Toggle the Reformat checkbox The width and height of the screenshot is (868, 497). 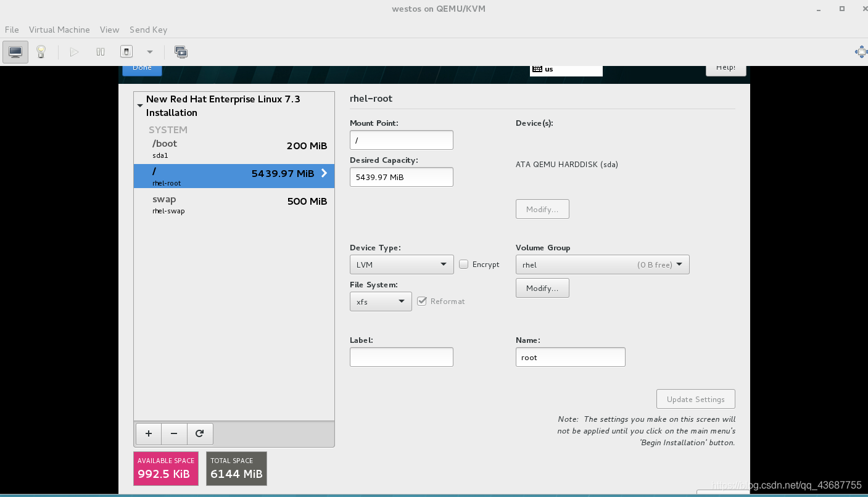point(422,301)
